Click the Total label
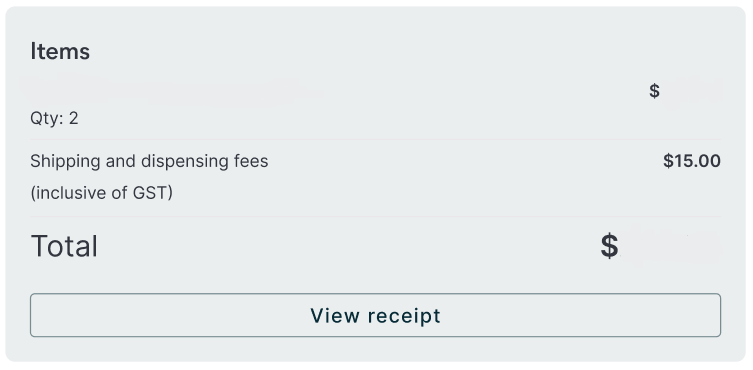This screenshot has width=753, height=370. (x=64, y=246)
